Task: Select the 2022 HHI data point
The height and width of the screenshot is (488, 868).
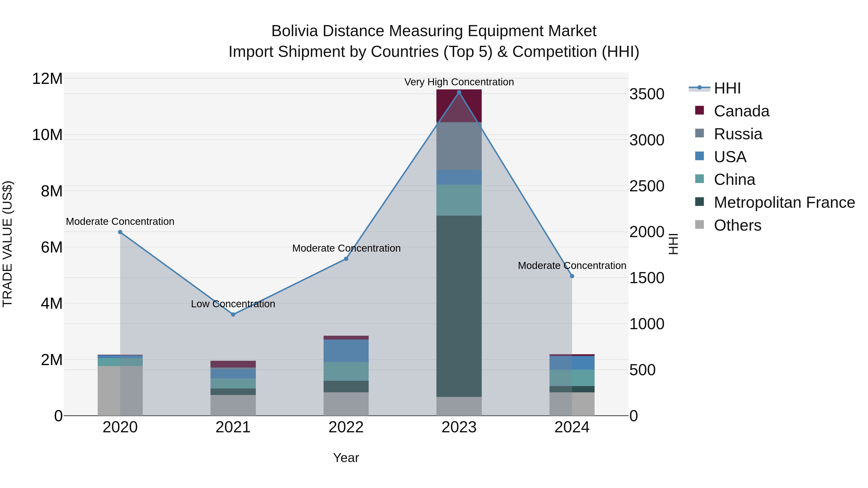Action: [346, 259]
